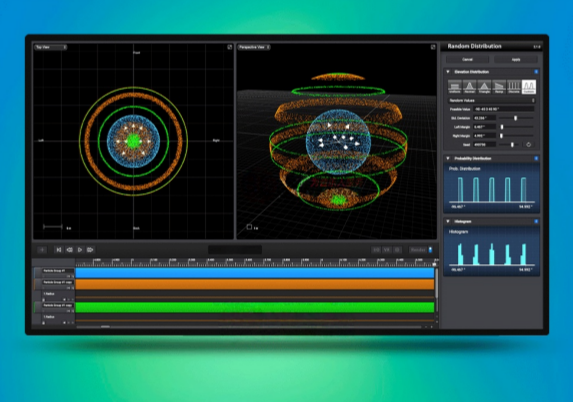This screenshot has height=402, width=573.
Task: Maximize the Perspective View viewport
Action: [x=433, y=47]
